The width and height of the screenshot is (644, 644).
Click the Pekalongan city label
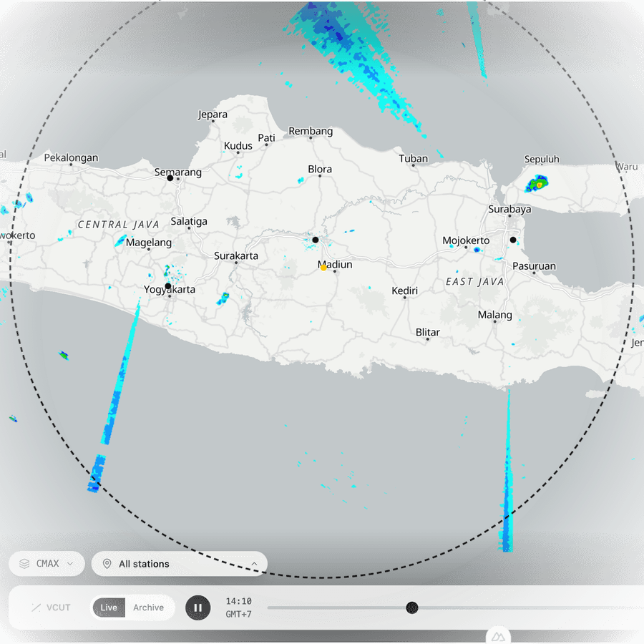pos(71,157)
